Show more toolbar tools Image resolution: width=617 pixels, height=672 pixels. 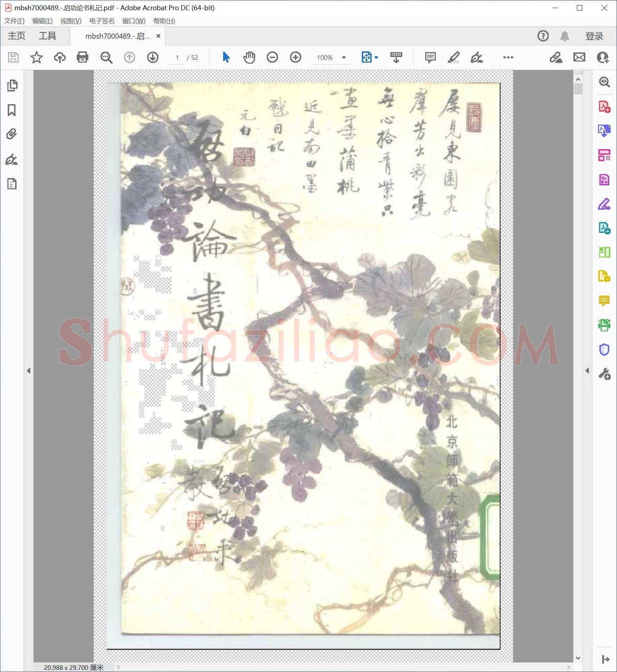pos(508,57)
